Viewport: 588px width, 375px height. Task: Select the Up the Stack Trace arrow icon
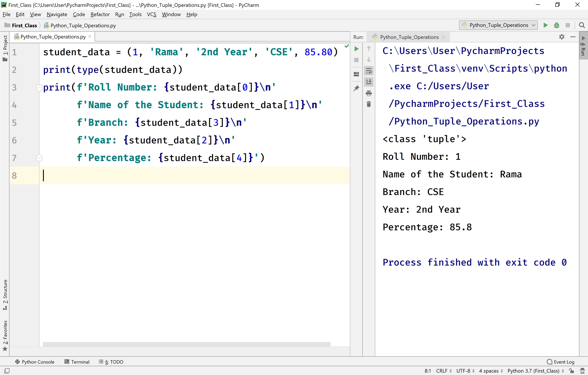(369, 49)
